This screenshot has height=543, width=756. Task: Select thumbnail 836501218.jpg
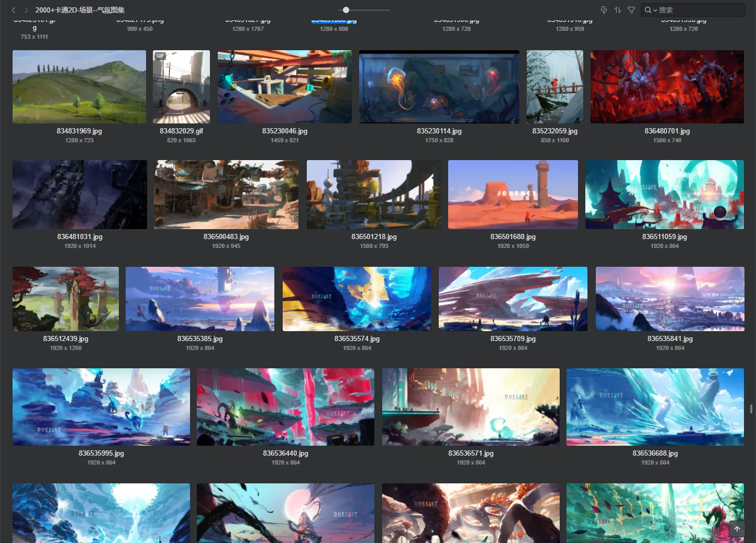click(x=374, y=195)
